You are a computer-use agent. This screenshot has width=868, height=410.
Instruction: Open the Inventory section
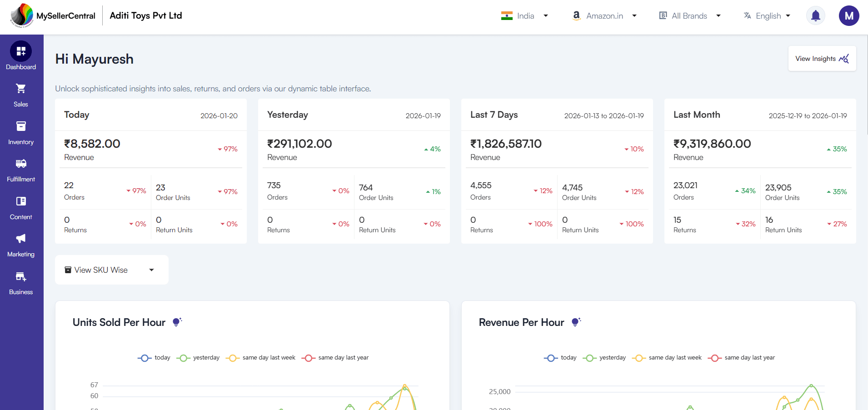21,126
